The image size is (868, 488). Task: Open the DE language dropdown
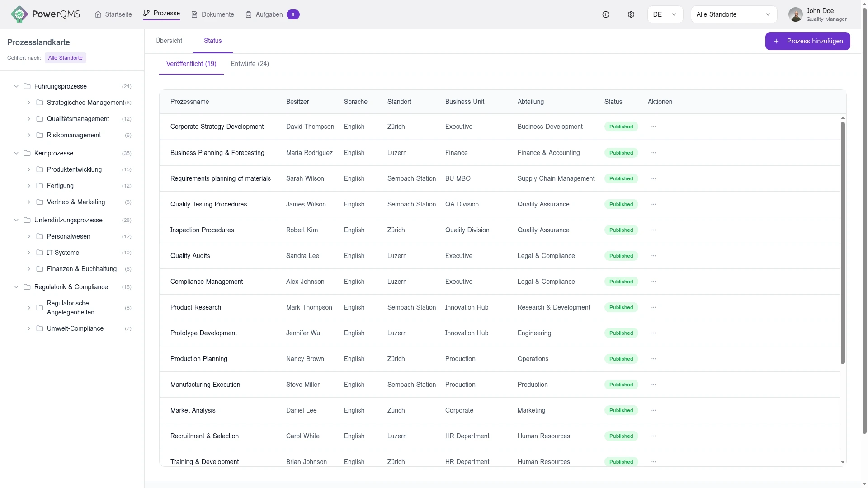click(665, 14)
